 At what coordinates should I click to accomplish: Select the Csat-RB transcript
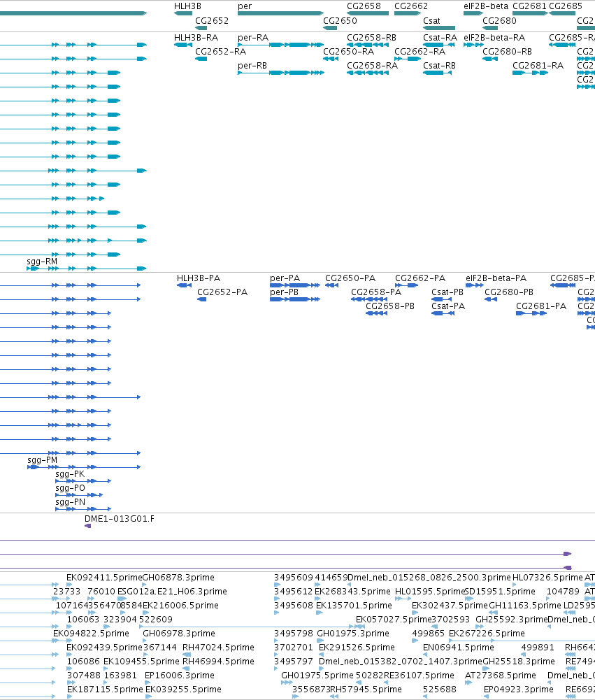click(x=438, y=73)
